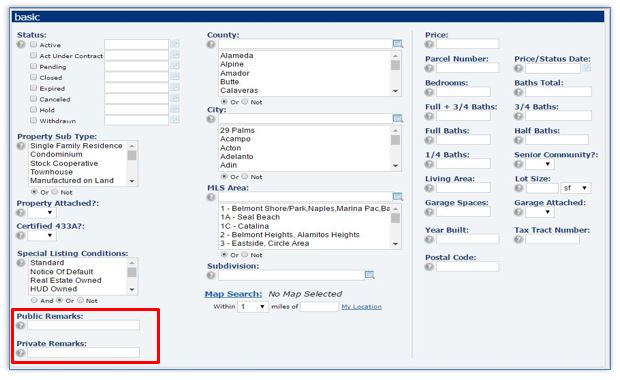
Task: Click the help icon beside Parcel Number
Action: click(429, 68)
